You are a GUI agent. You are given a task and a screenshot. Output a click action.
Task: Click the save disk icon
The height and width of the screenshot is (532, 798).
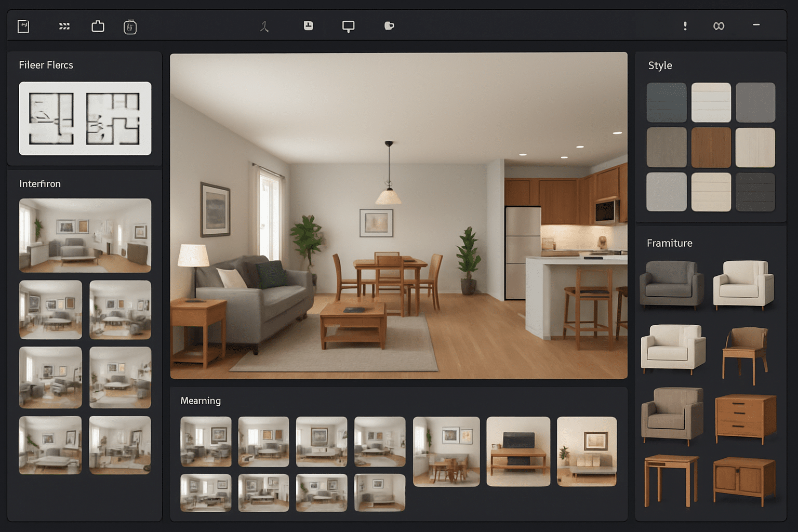point(308,25)
